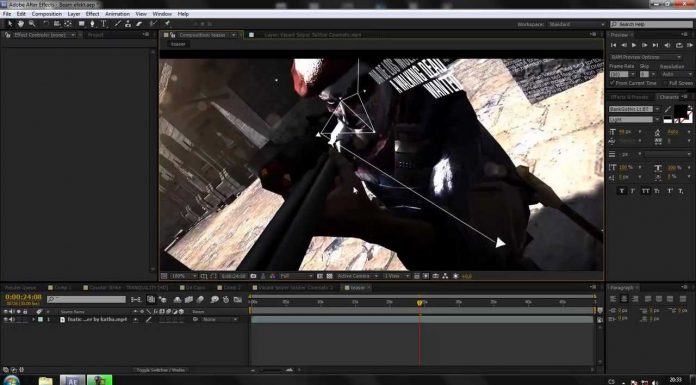Start RAM preview in the Preview panel
The width and height of the screenshot is (696, 385).
click(x=689, y=45)
